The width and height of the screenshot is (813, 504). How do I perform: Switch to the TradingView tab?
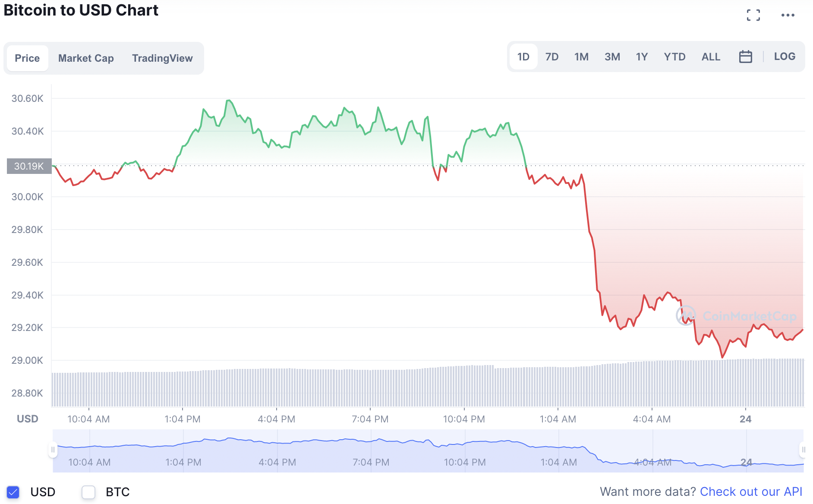162,58
